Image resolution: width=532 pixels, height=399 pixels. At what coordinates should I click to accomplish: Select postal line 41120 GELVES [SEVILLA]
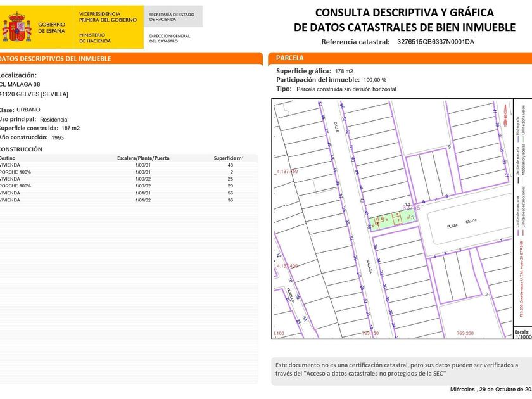tap(34, 94)
